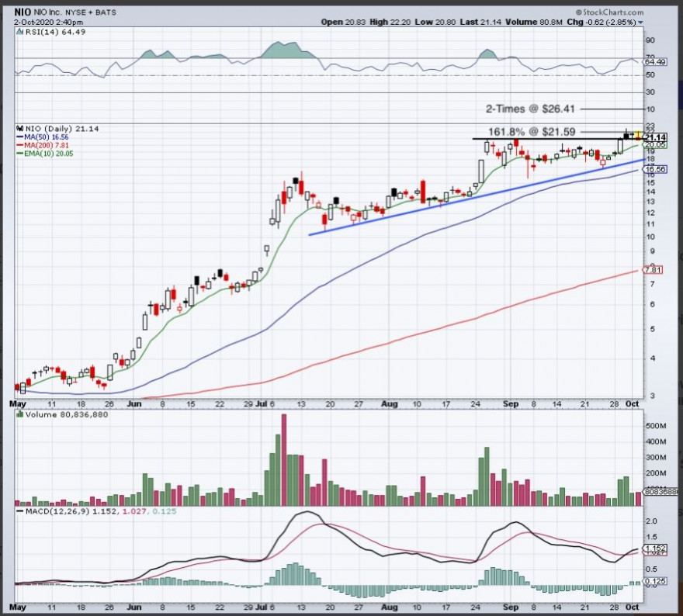The image size is (683, 616).
Task: Click the "161.8% @ $21.59" annotation
Action: (x=532, y=131)
